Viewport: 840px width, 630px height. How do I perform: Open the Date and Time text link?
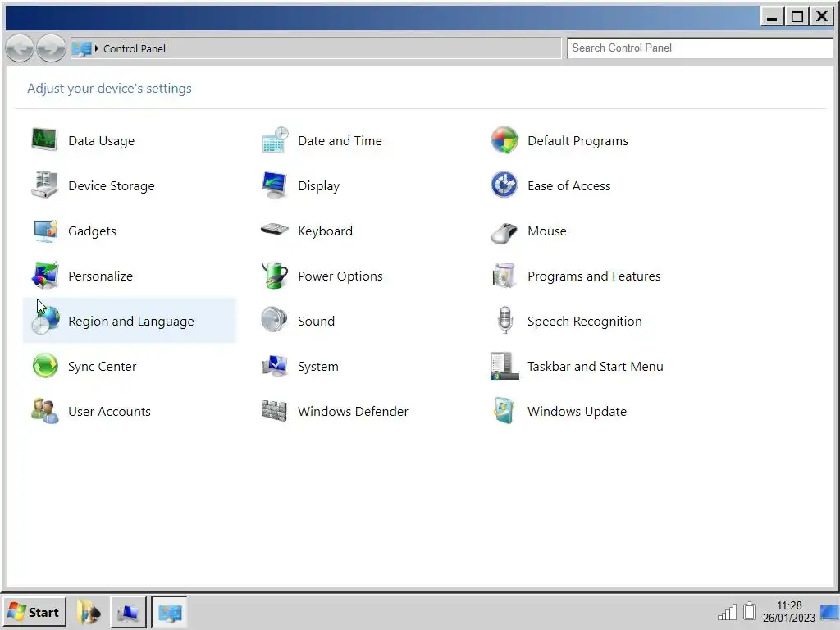[x=340, y=141]
